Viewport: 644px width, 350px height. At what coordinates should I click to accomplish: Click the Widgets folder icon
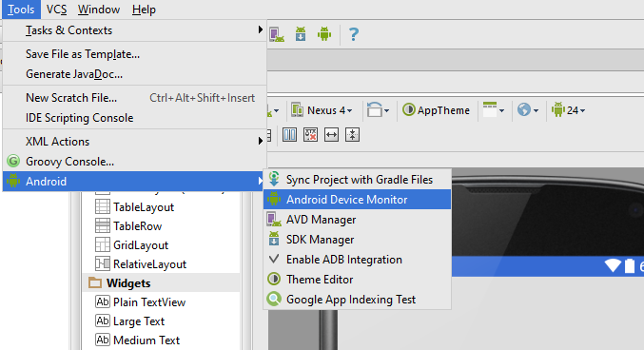coord(95,282)
